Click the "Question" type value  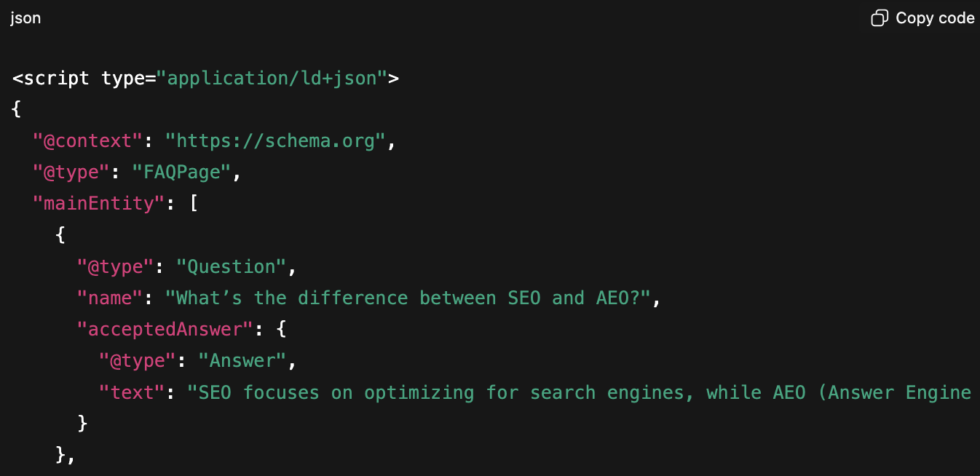point(232,267)
